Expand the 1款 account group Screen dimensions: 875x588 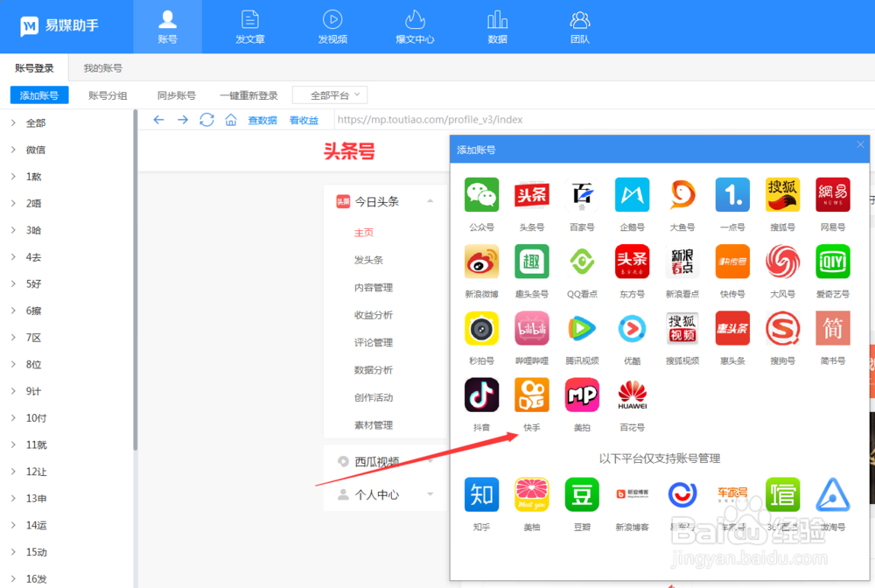(13, 176)
